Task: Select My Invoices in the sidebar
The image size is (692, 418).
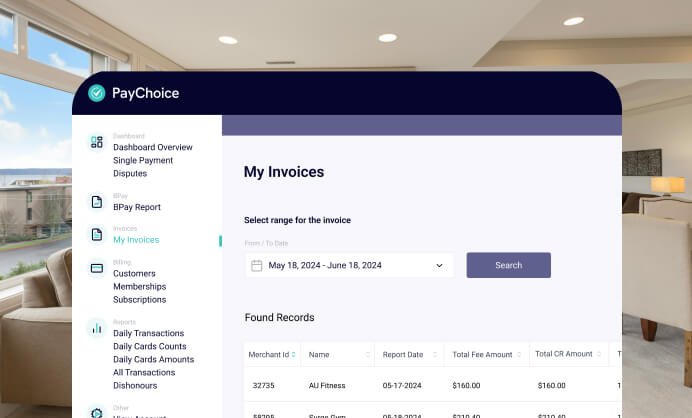Action: [136, 240]
